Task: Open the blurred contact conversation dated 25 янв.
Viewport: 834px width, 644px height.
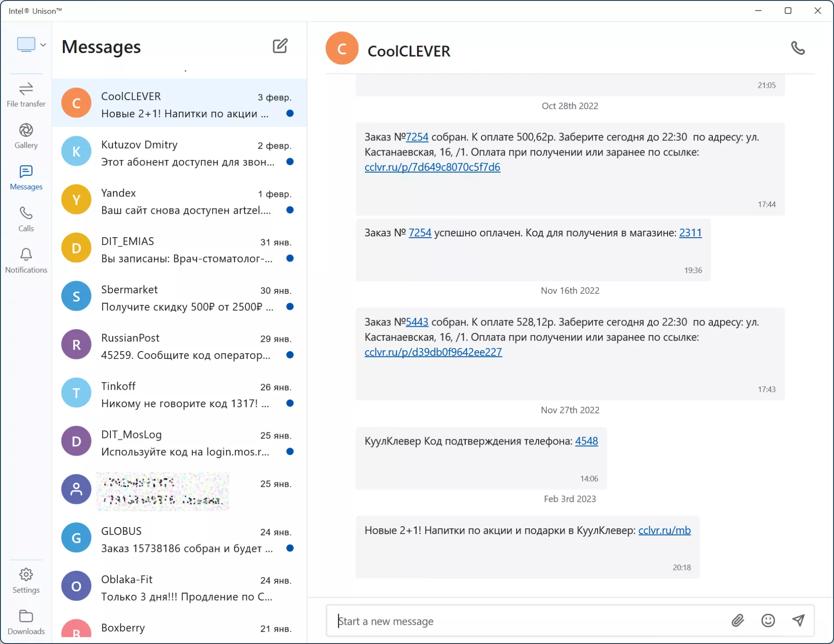Action: pos(179,489)
